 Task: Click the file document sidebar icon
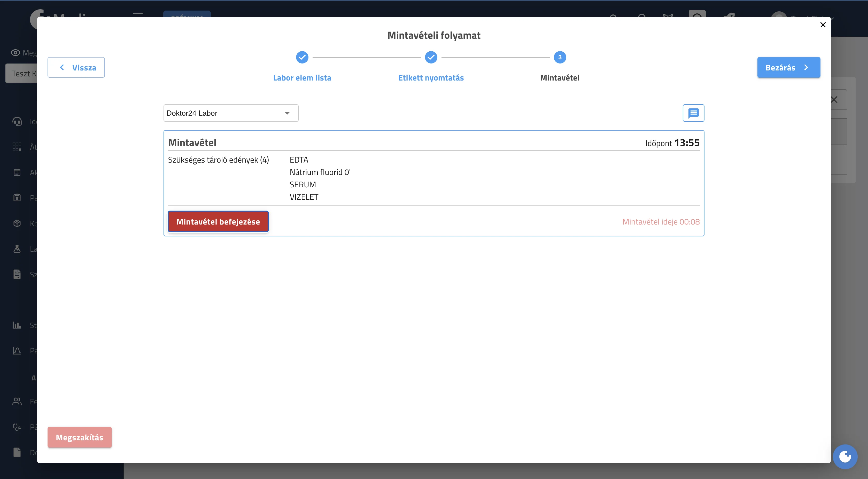coord(17,452)
